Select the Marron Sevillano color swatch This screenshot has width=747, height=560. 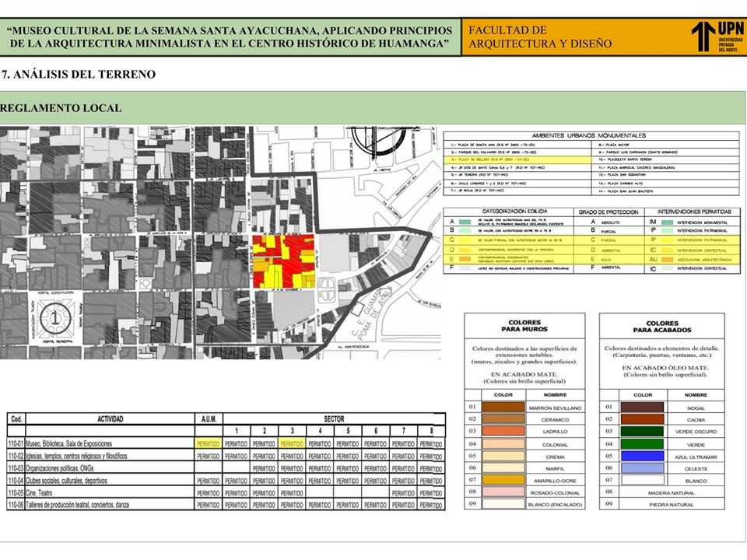click(503, 407)
